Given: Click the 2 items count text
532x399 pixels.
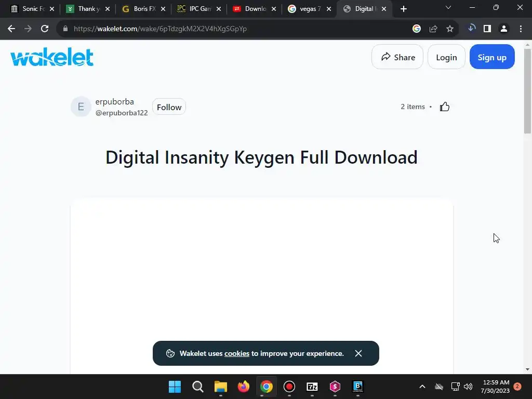Looking at the screenshot, I should pos(413,107).
